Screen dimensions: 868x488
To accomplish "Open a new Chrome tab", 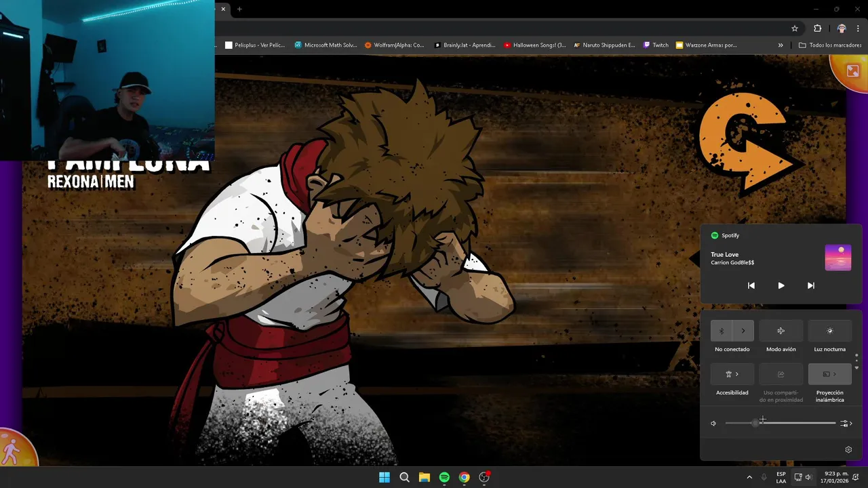I will (239, 9).
